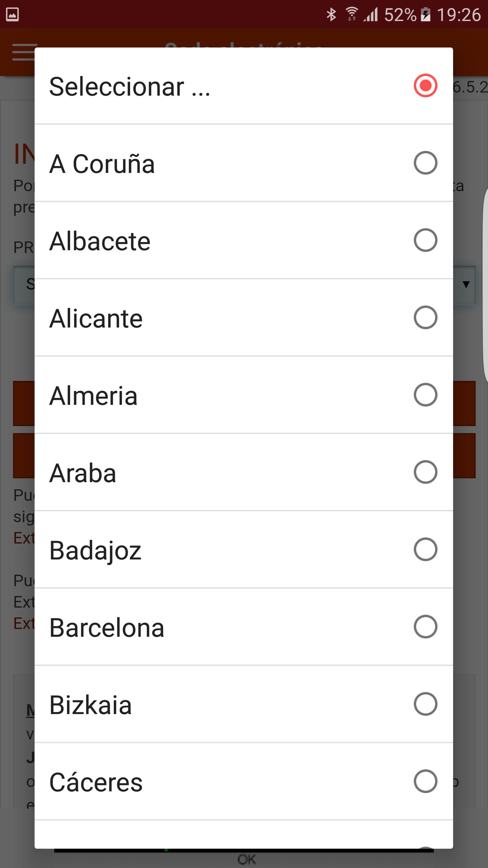Pick Araba from the province list

click(244, 472)
